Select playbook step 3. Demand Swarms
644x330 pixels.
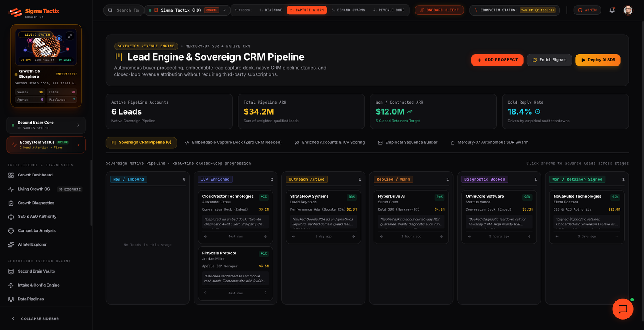pos(348,10)
